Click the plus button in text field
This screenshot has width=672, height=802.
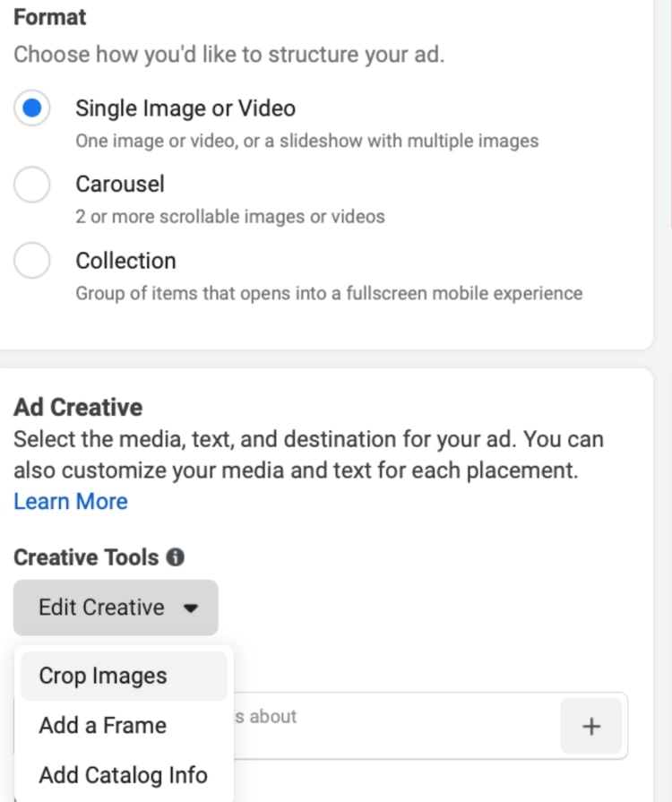tap(591, 727)
